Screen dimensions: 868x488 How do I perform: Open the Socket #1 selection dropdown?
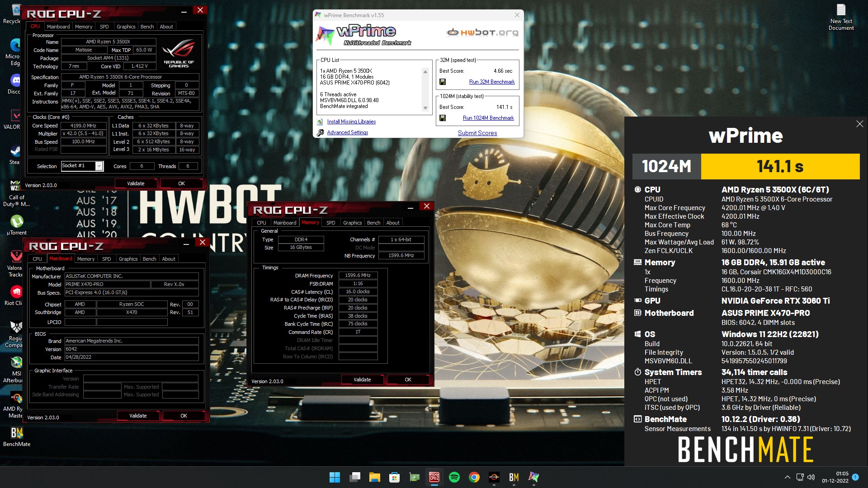tap(82, 166)
